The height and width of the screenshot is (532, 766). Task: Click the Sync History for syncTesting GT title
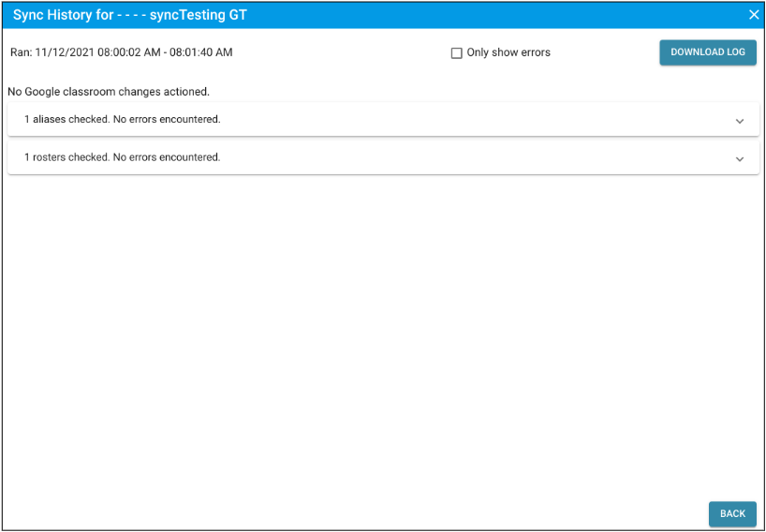129,15
